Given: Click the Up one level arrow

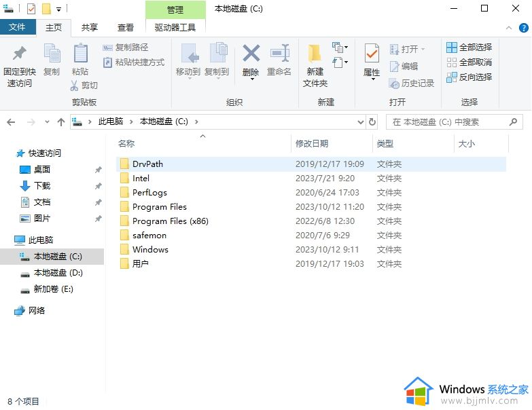Looking at the screenshot, I should pos(61,122).
